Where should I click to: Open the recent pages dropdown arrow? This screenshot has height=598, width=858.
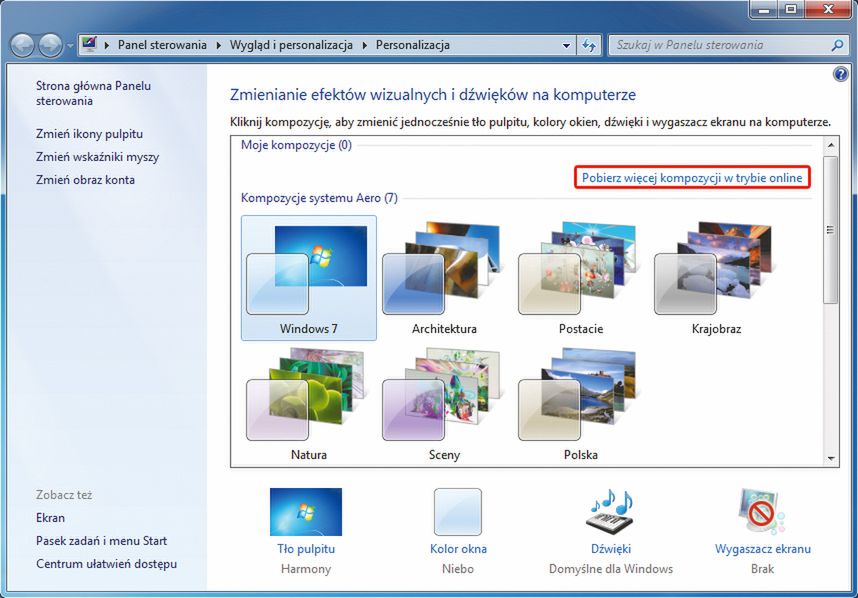[70, 45]
